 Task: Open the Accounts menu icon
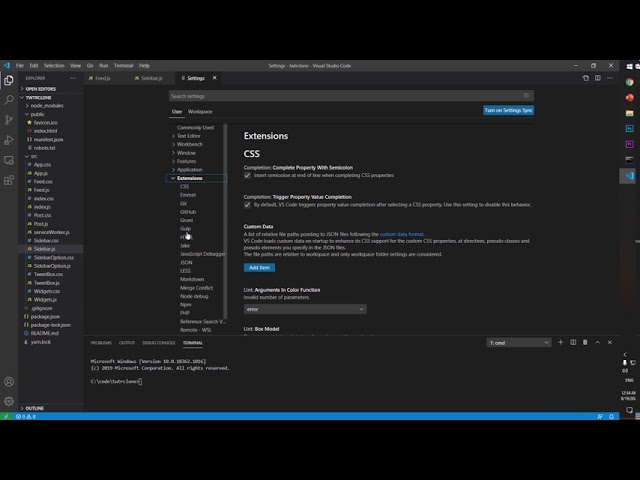[9, 382]
